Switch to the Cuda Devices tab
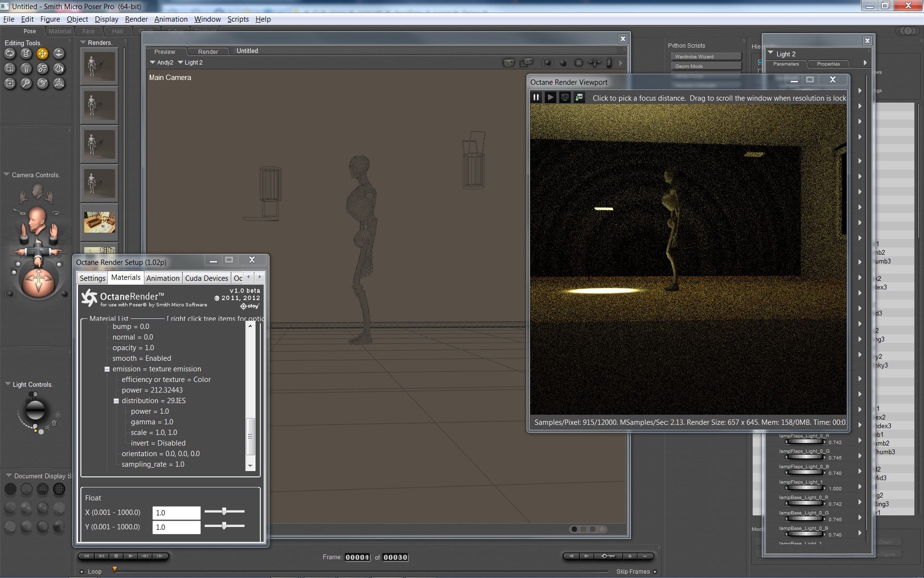924x578 pixels. 206,278
